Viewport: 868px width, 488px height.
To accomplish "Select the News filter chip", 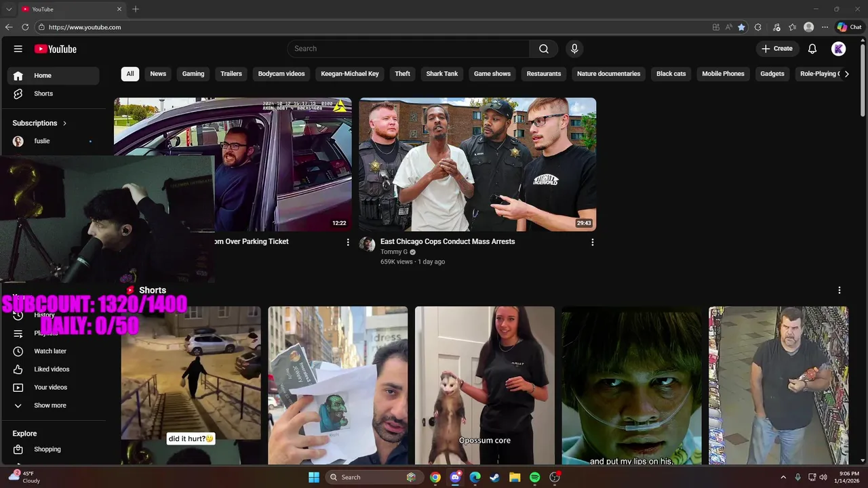I will click(158, 74).
